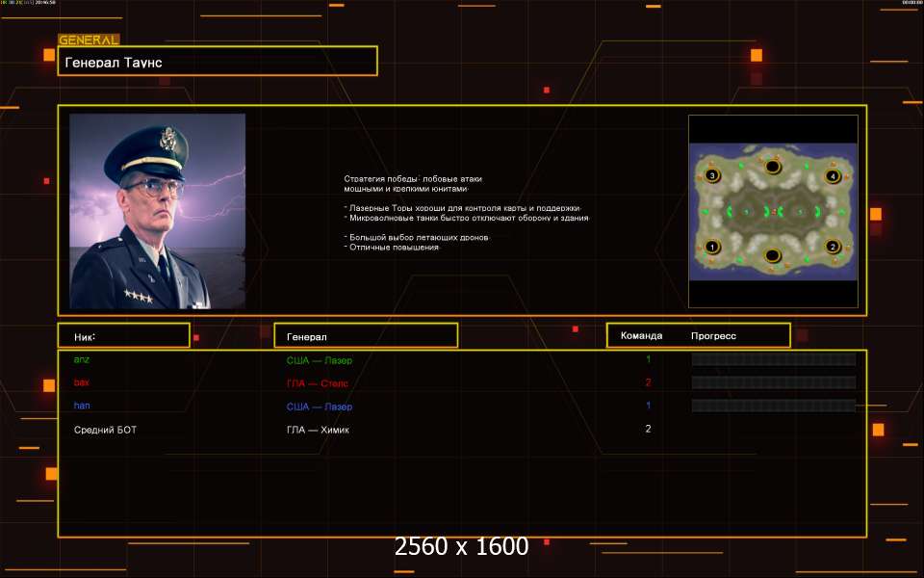Viewport: 924px width, 578px height.
Task: Click start position 4 on minimap
Action: pyautogui.click(x=834, y=176)
